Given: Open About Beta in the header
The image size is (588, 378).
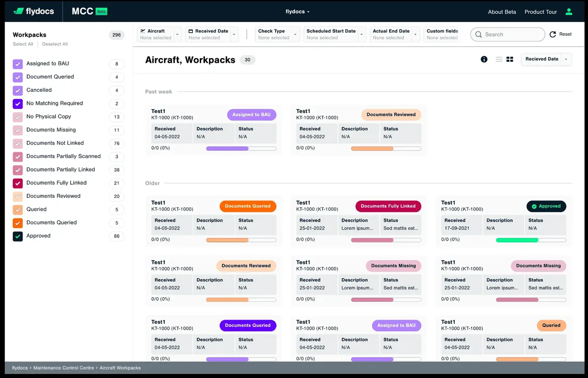Looking at the screenshot, I should [x=502, y=12].
